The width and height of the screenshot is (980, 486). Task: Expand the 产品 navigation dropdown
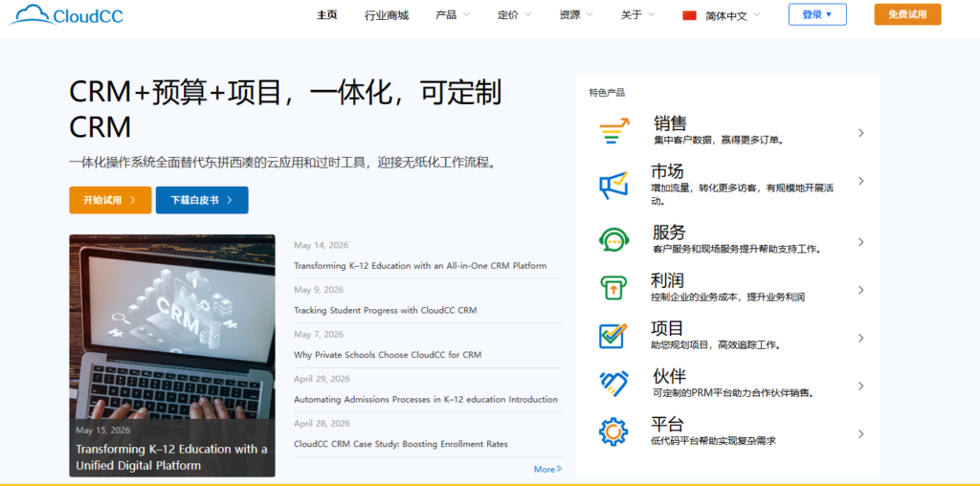pos(453,15)
